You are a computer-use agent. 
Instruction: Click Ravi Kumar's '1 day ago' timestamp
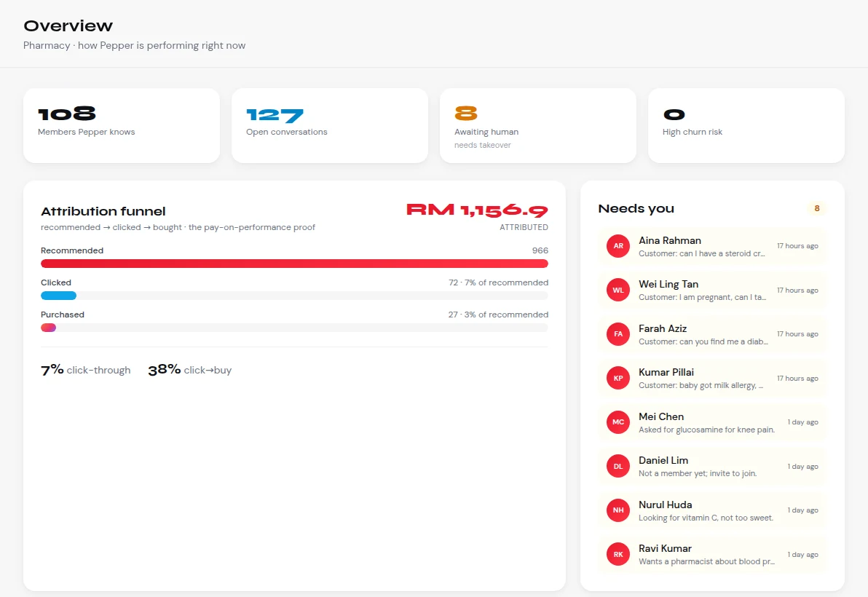(x=802, y=554)
